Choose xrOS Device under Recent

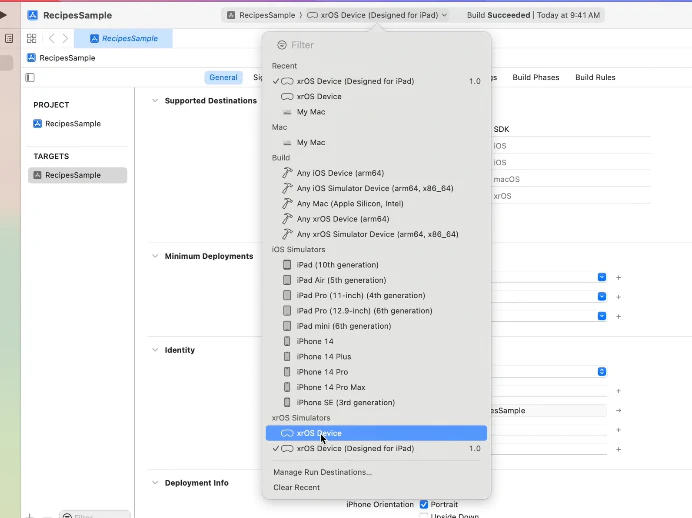click(x=376, y=97)
